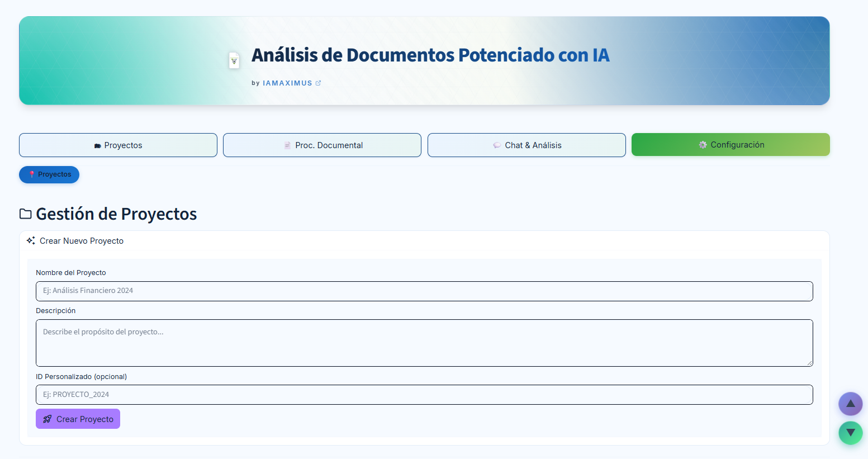Click the blue Proyectos breadcrumb pill
The height and width of the screenshot is (459, 868).
coord(49,174)
